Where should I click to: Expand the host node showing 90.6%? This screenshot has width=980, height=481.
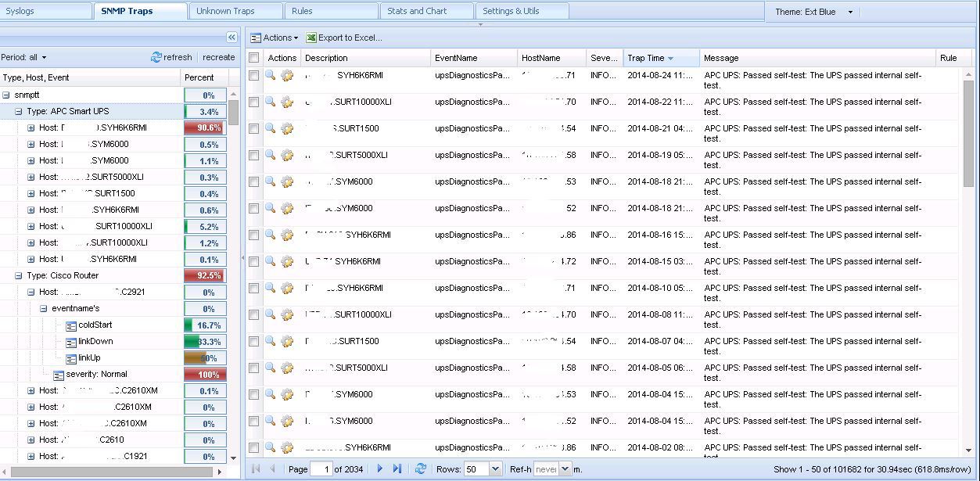tap(31, 128)
